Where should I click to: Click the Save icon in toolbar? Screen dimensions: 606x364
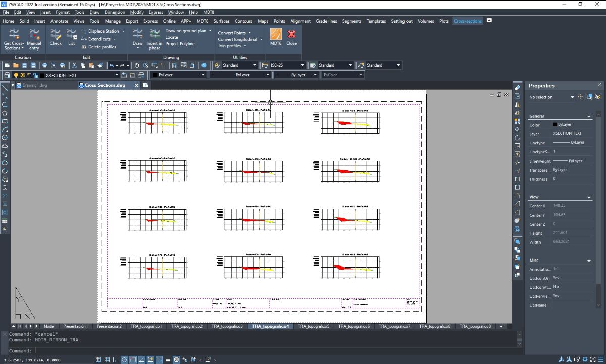click(x=24, y=65)
